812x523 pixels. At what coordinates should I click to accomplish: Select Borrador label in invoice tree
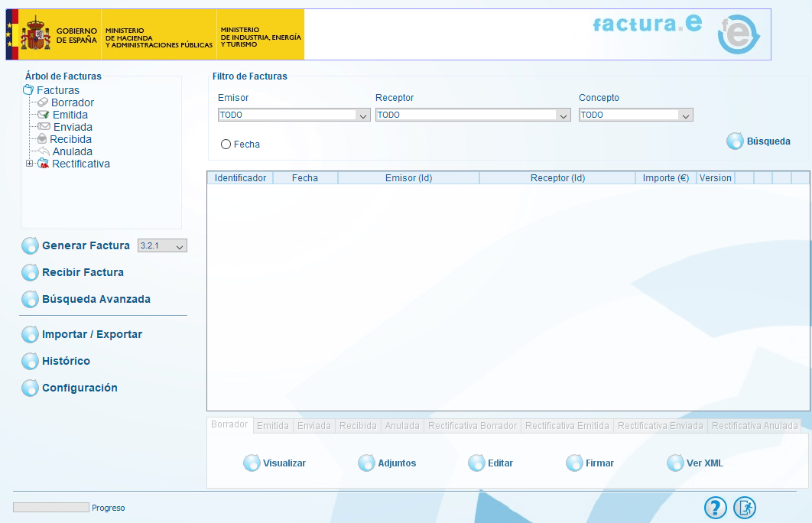tap(73, 102)
